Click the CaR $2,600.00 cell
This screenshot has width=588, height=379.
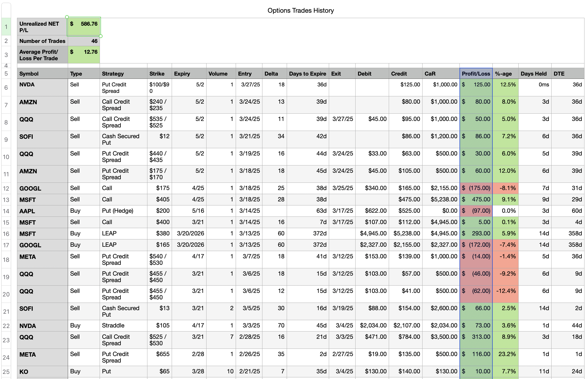(441, 311)
